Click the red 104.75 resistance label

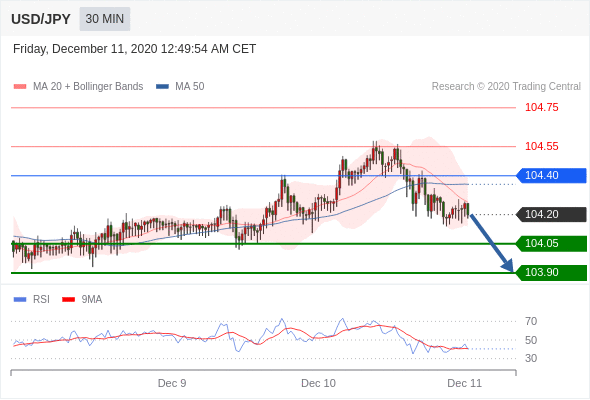pos(541,107)
